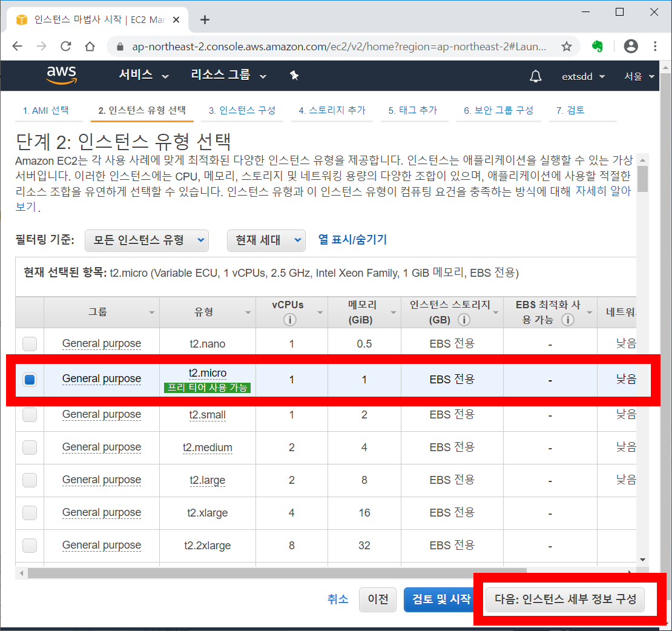Toggle the t2.micro checkbox

pyautogui.click(x=30, y=379)
